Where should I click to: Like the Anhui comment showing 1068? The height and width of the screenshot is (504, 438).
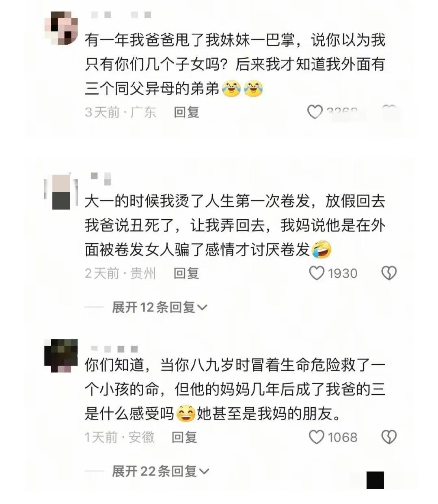tap(317, 437)
